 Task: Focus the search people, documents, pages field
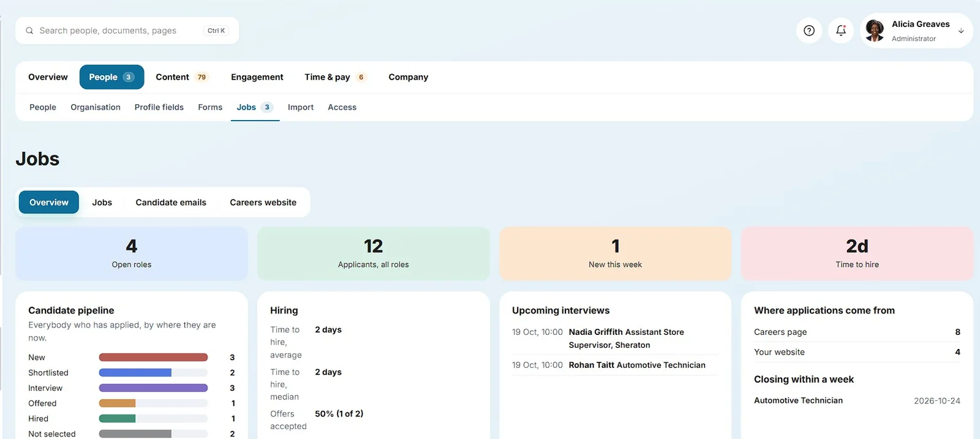[x=127, y=31]
